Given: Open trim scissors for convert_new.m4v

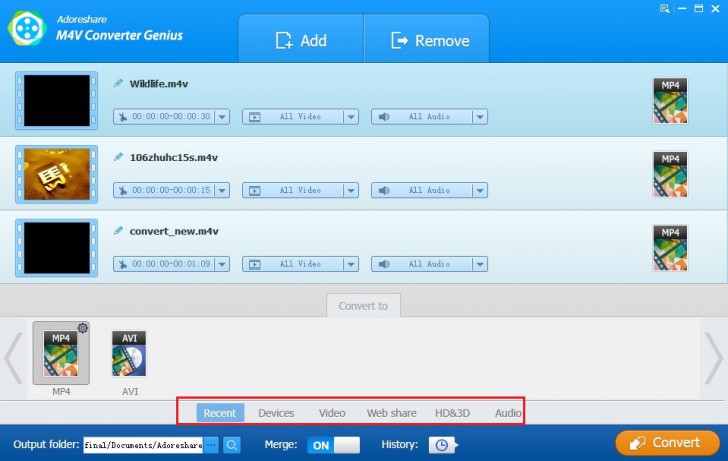Looking at the screenshot, I should 123,264.
